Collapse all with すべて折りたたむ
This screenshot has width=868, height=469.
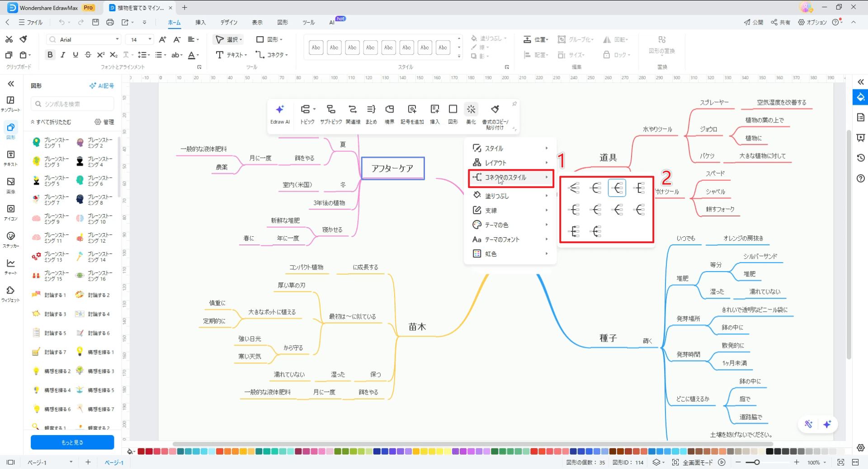[x=51, y=122]
